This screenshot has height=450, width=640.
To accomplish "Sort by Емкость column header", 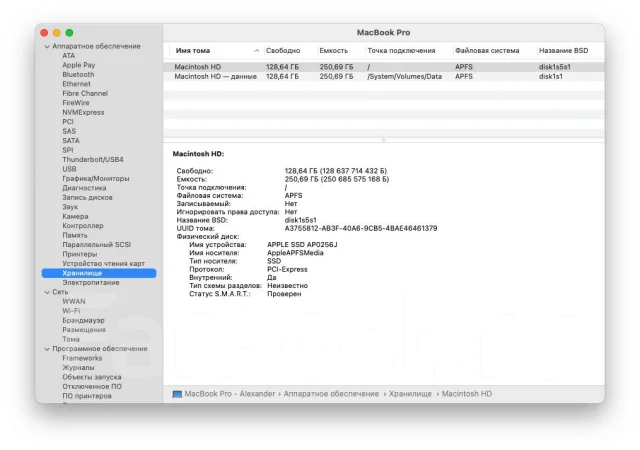I will pos(333,51).
